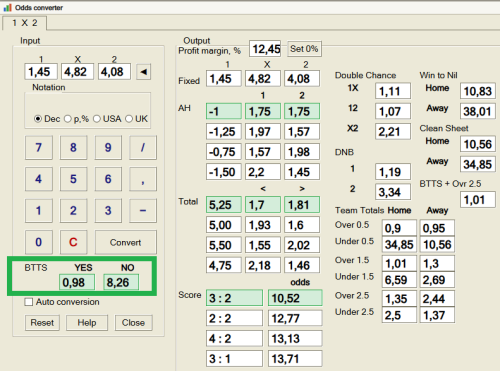Screen dimensions: 500x371
Task: Select the Dec notation radio button
Action: click(38, 119)
